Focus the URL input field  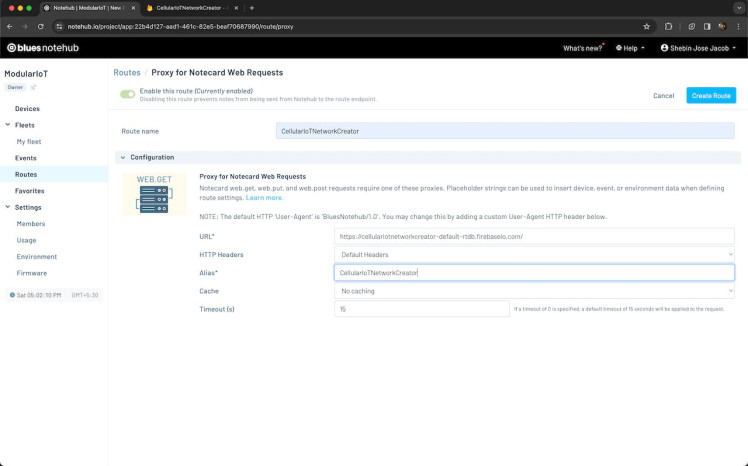tap(534, 236)
